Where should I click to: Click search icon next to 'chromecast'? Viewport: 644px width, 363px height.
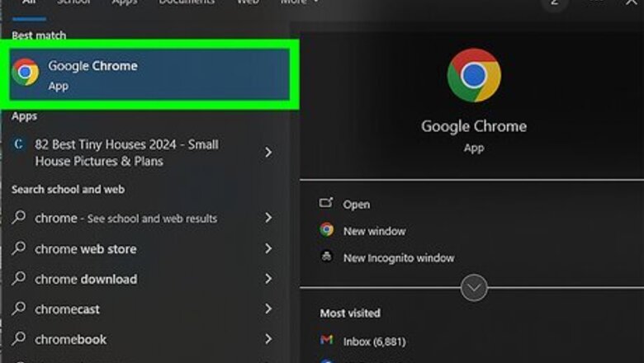coord(19,309)
